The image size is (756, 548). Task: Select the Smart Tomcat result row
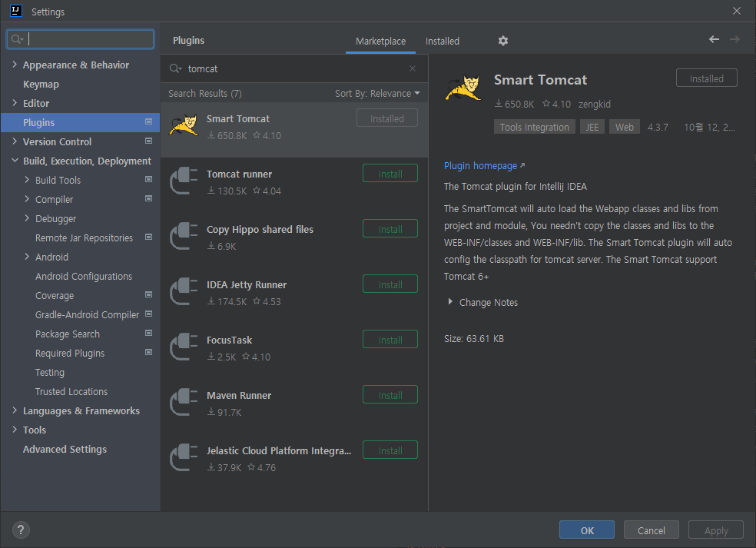(294, 130)
